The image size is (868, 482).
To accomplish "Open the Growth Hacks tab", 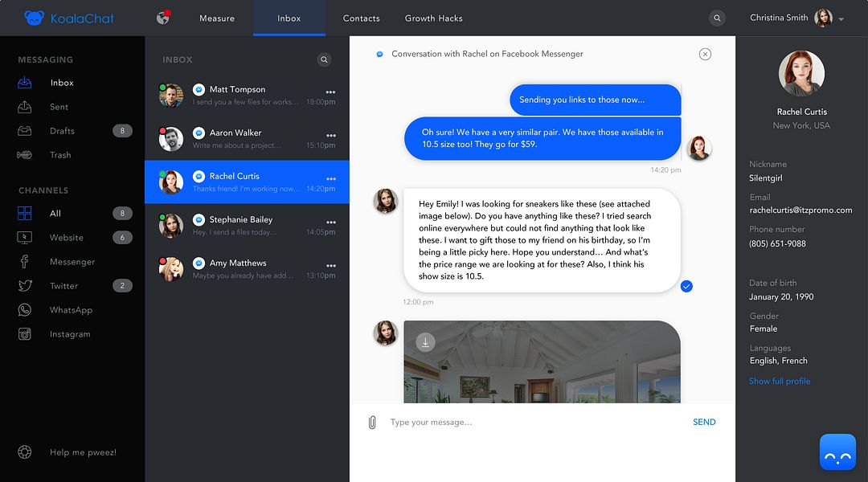I will coord(433,18).
